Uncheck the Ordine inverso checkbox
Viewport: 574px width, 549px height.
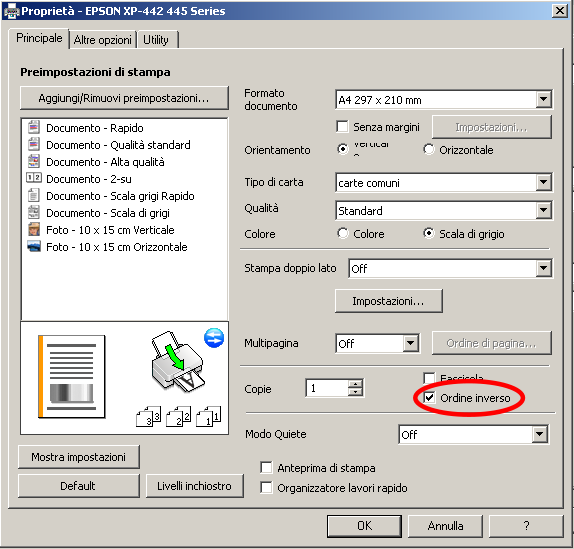point(429,397)
